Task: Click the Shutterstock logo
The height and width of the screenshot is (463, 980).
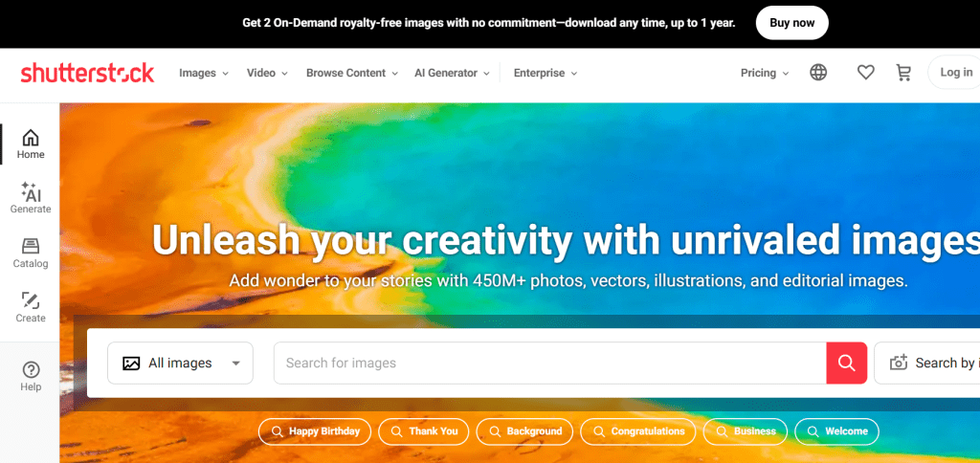Action: click(87, 73)
